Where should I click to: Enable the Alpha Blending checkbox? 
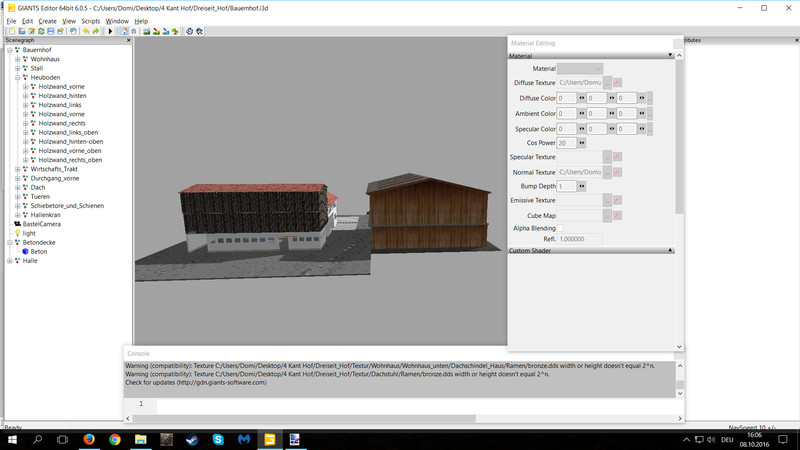tap(560, 228)
